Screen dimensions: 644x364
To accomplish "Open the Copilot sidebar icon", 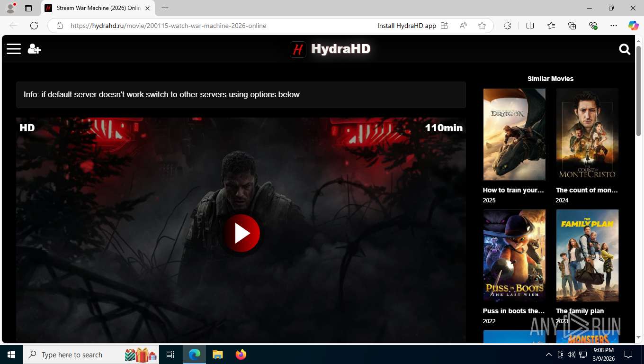I will coord(633,26).
